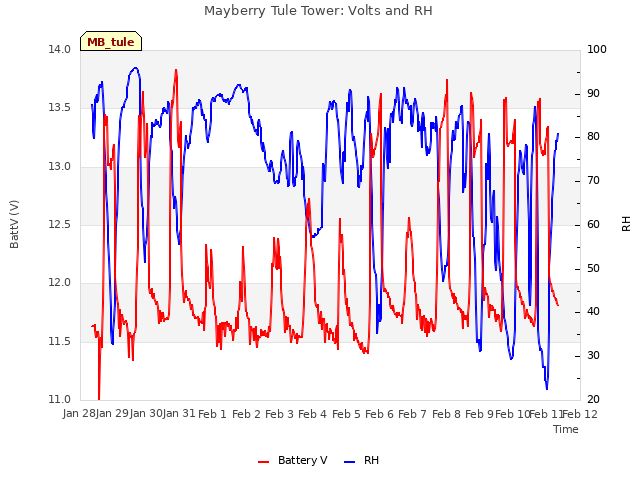Select the Feb 8 x-axis tick
Image resolution: width=640 pixels, height=480 pixels.
[x=446, y=414]
